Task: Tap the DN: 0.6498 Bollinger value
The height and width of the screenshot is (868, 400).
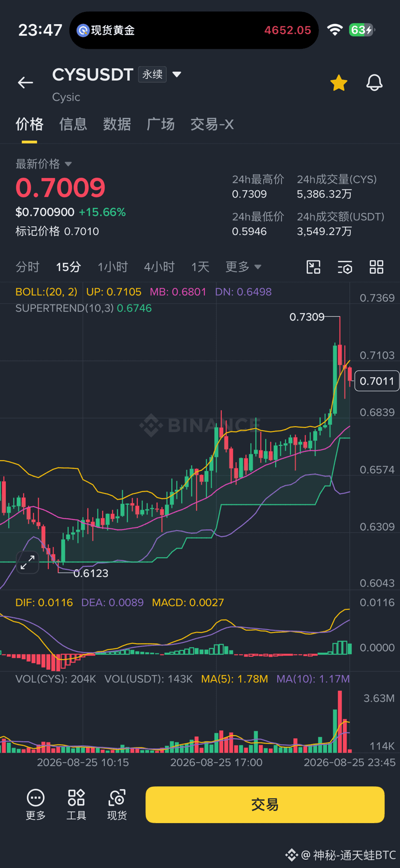Action: pyautogui.click(x=243, y=292)
